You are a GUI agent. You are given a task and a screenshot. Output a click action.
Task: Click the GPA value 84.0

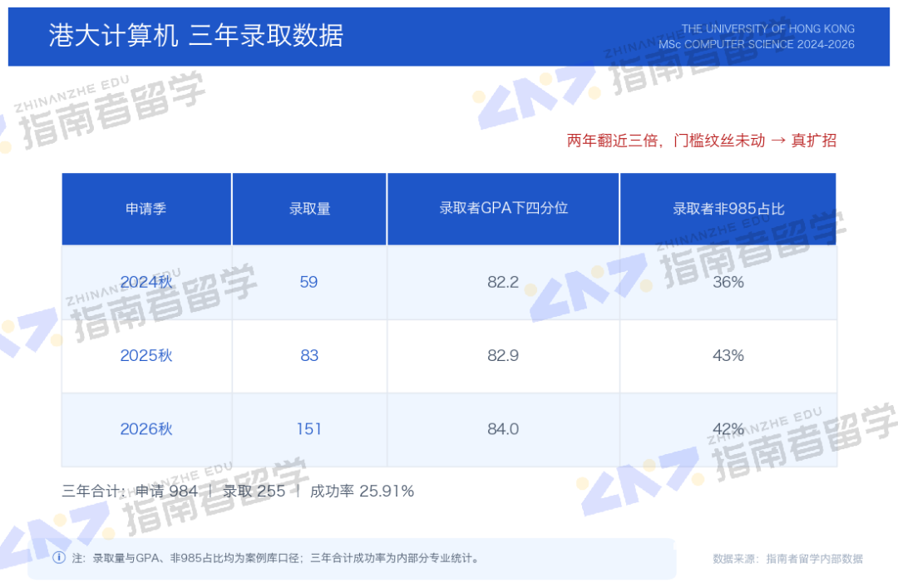(503, 428)
